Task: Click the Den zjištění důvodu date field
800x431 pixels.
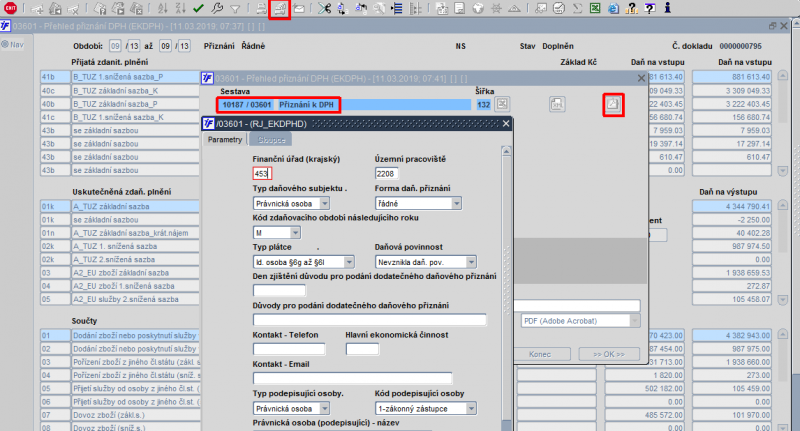Action: coord(280,290)
